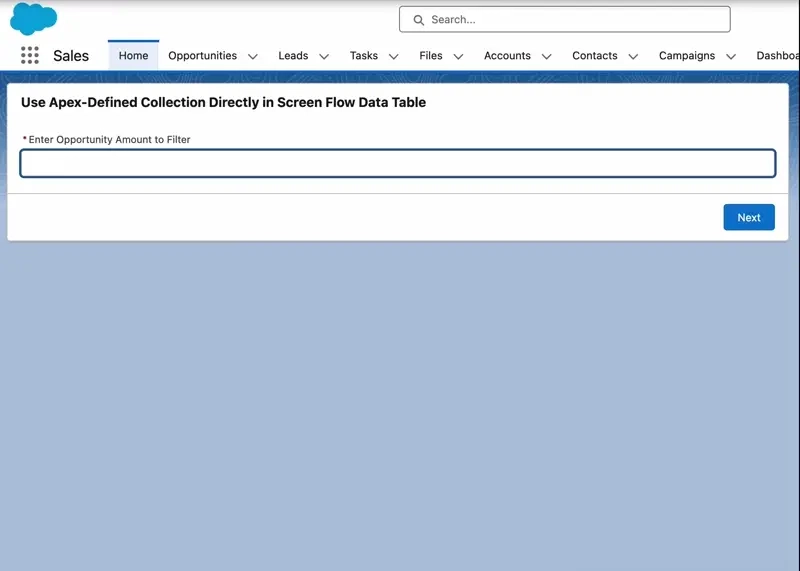Expand the Accounts dropdown chevron
This screenshot has width=800, height=571.
click(x=546, y=56)
